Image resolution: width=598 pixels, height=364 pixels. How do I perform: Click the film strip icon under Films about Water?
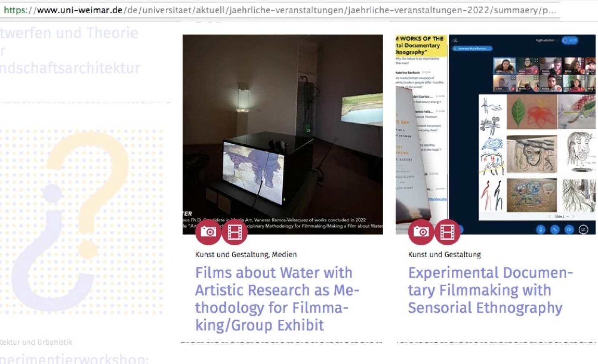pos(235,232)
